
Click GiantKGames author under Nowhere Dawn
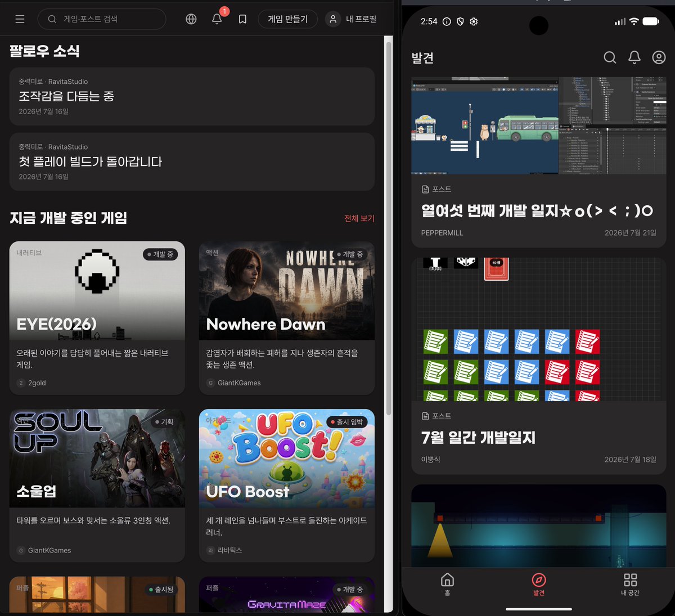click(239, 383)
